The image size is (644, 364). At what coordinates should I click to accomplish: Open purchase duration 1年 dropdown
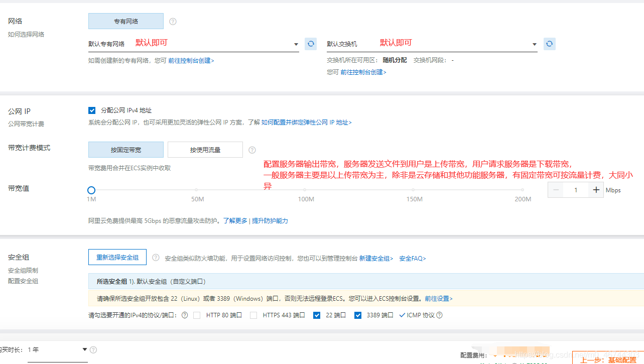coord(58,350)
